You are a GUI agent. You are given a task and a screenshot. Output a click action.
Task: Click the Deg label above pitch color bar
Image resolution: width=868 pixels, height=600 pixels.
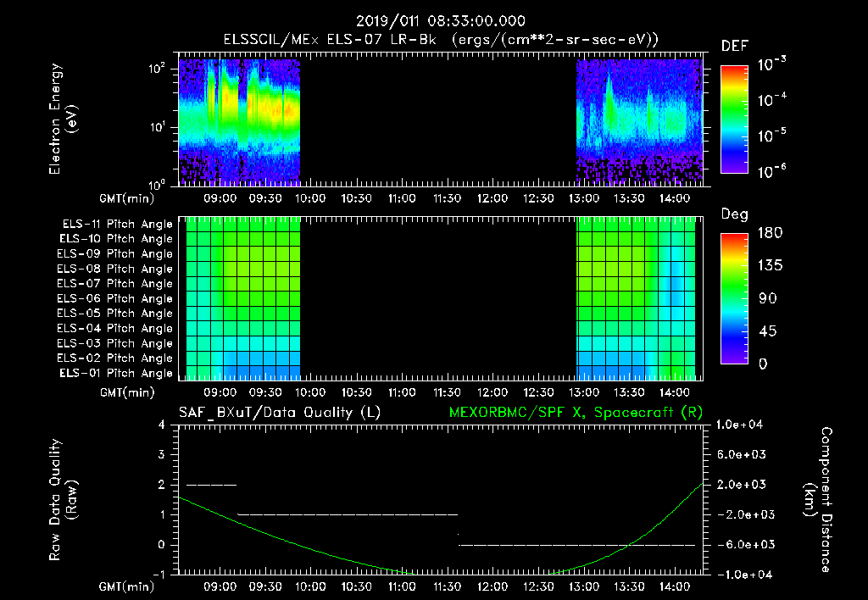click(734, 214)
